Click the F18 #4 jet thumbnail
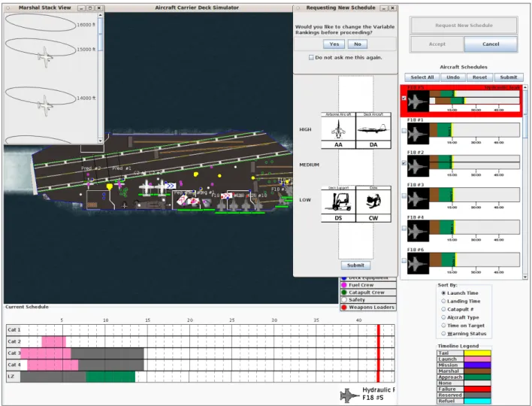 coord(418,231)
